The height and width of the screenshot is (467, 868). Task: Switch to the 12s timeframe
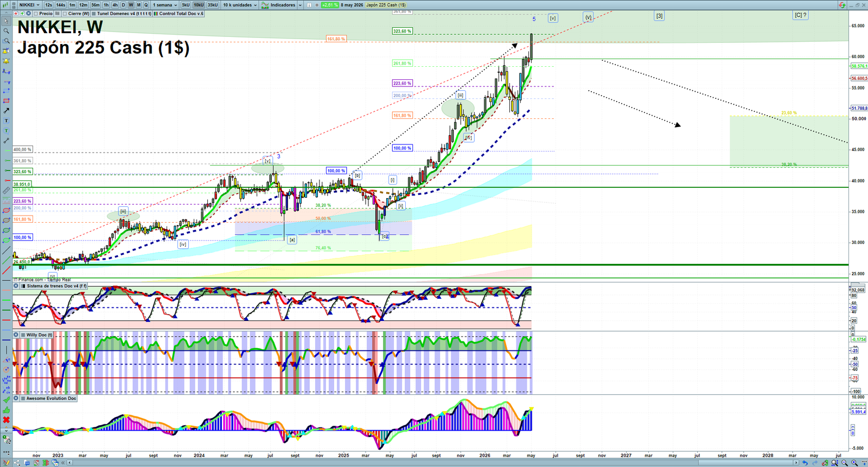click(48, 5)
